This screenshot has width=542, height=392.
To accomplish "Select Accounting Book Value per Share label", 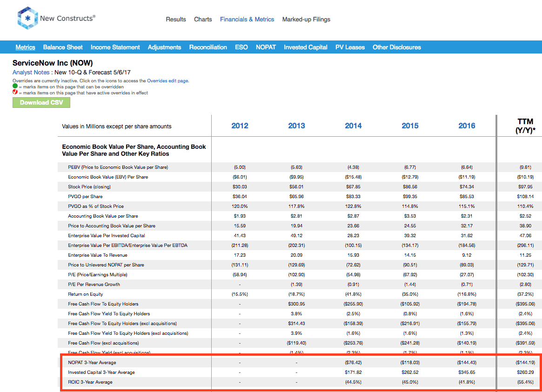I will point(103,216).
